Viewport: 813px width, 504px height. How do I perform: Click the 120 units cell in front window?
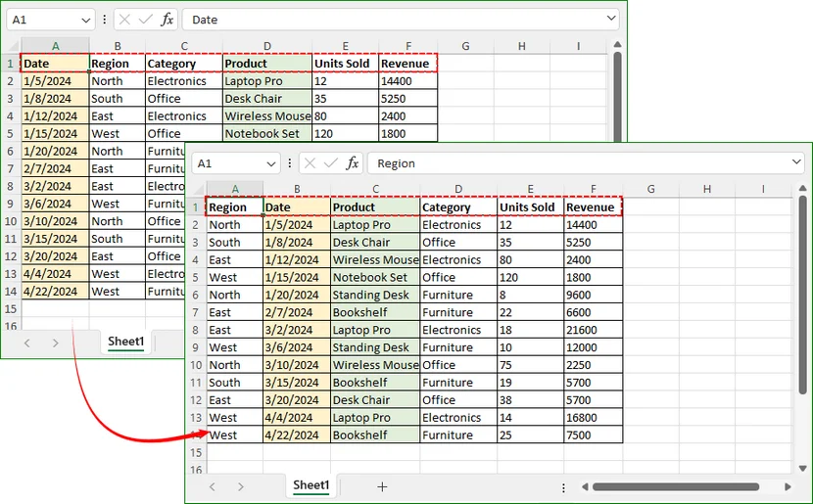(x=531, y=277)
